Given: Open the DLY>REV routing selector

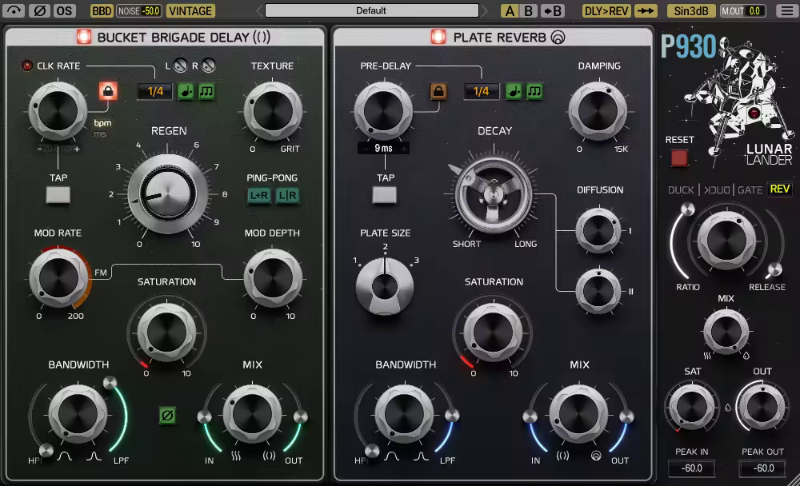Looking at the screenshot, I should click(x=605, y=11).
